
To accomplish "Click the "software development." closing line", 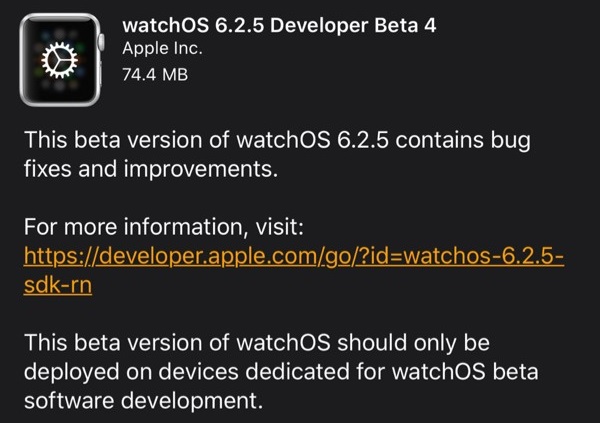I will point(143,401).
